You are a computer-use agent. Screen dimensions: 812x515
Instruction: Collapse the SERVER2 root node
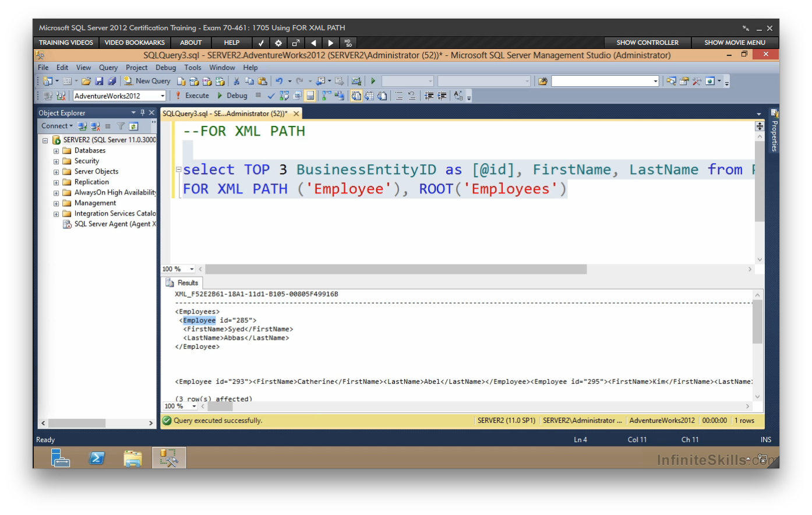click(45, 140)
